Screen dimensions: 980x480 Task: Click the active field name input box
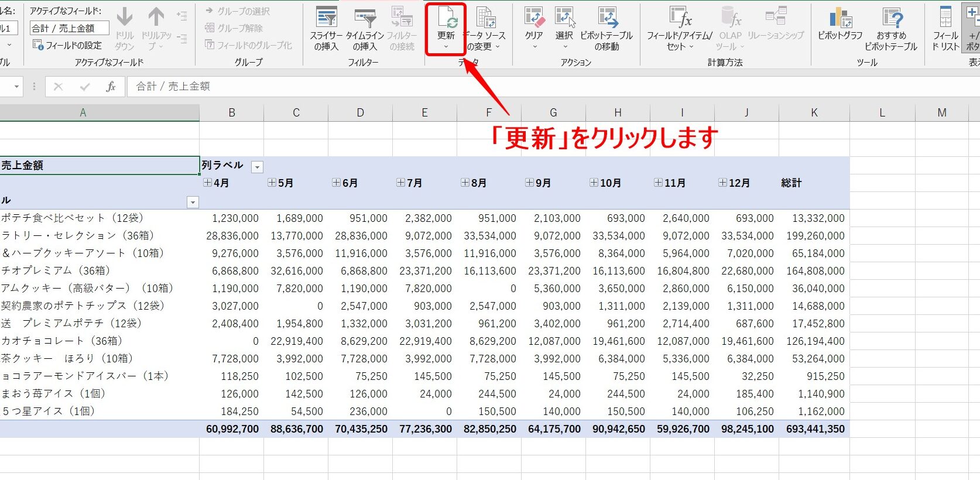coord(69,28)
